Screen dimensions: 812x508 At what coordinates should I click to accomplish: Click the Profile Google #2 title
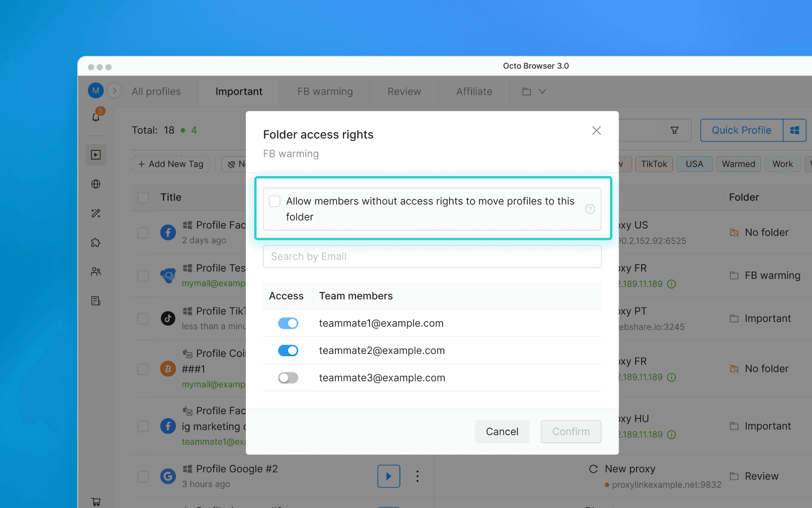pos(237,469)
